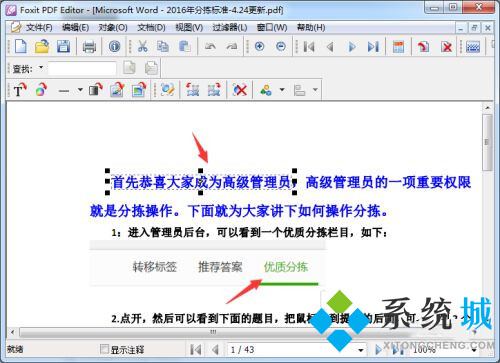Image resolution: width=500 pixels, height=363 pixels.
Task: Open page number dropdown in status bar
Action: (361, 350)
